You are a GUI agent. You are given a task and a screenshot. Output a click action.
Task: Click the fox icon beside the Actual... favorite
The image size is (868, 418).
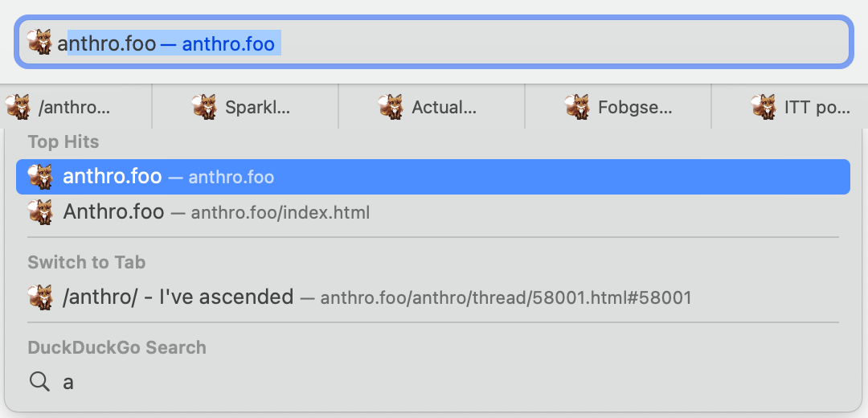(x=391, y=107)
